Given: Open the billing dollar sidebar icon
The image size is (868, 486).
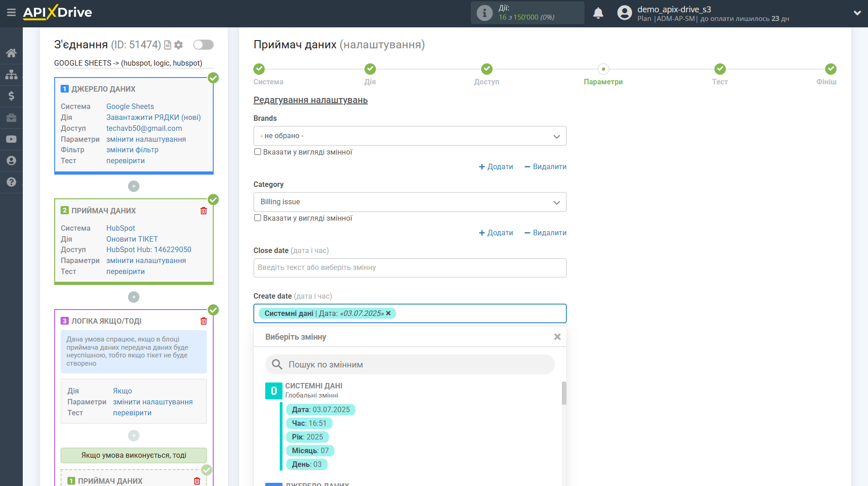Looking at the screenshot, I should [x=11, y=96].
